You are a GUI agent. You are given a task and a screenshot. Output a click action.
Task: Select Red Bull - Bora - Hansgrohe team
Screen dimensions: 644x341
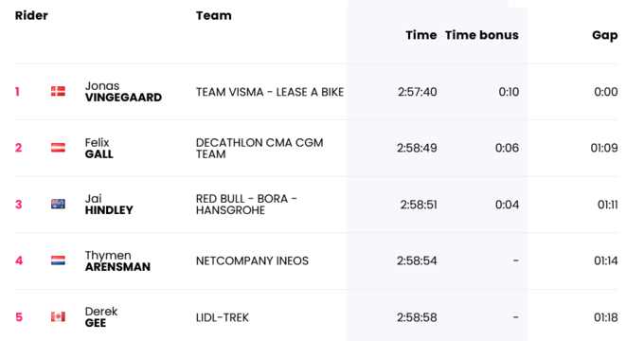[x=246, y=205]
